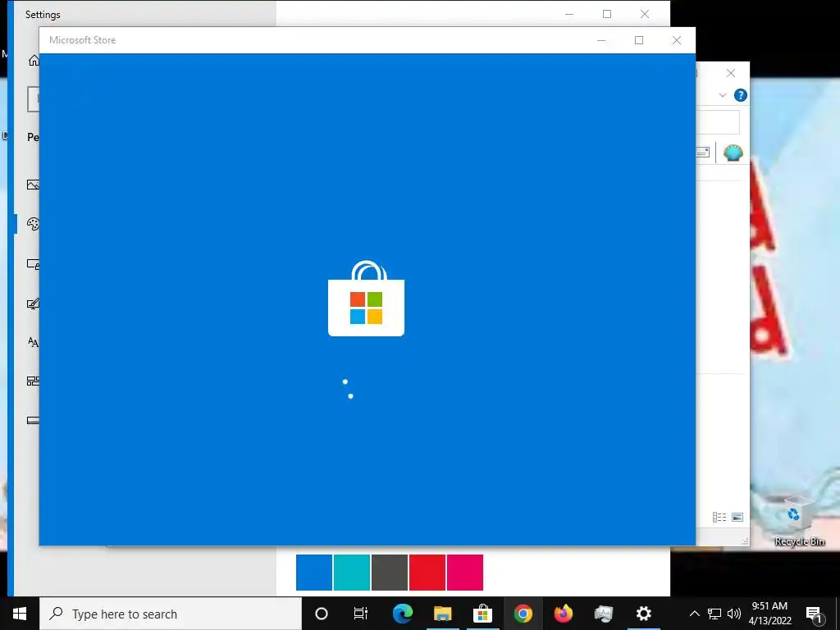Select Taskbar icon in Settings sidebar
The height and width of the screenshot is (630, 840).
[33, 421]
